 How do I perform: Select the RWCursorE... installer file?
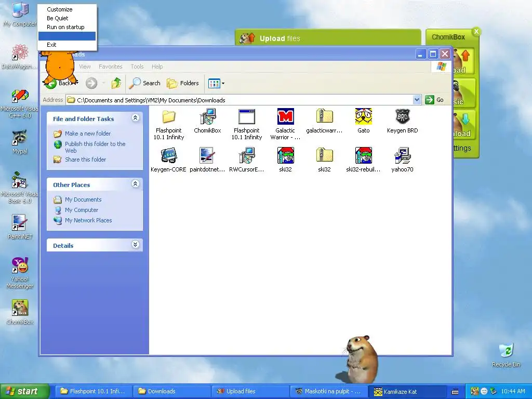[x=247, y=160]
